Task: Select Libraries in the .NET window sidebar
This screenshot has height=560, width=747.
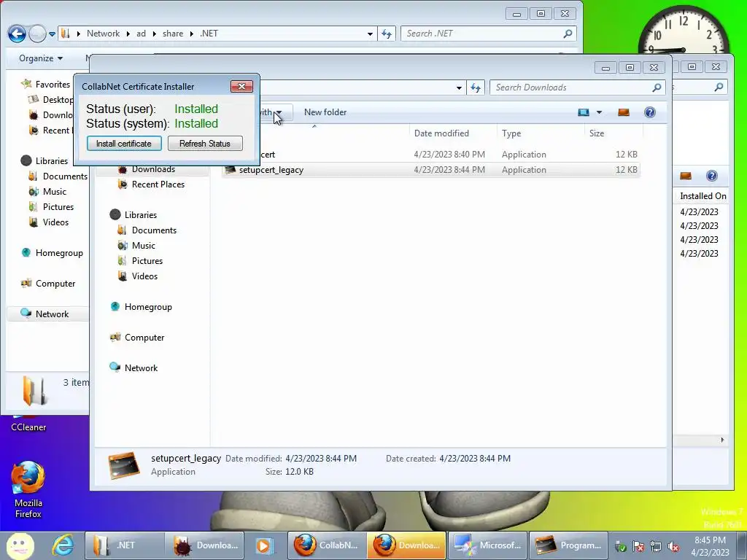Action: 52,161
